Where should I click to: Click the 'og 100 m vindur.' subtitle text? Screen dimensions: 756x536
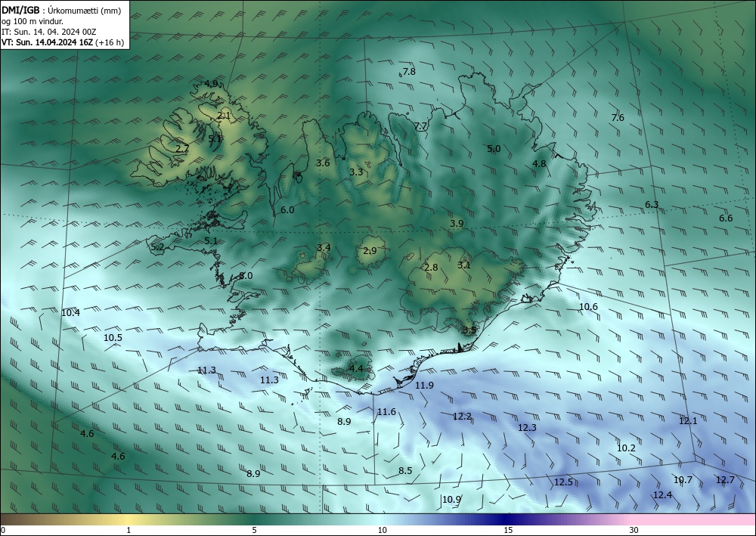(x=33, y=21)
